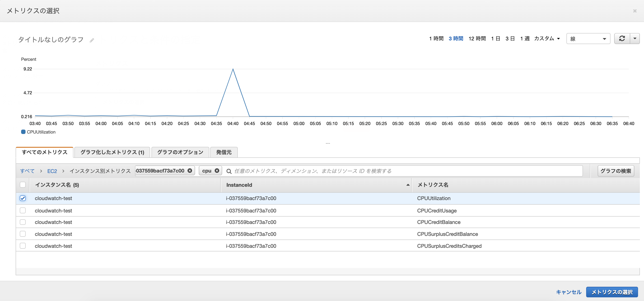Set time range to 1 時間
This screenshot has width=644, height=301.
(x=436, y=39)
